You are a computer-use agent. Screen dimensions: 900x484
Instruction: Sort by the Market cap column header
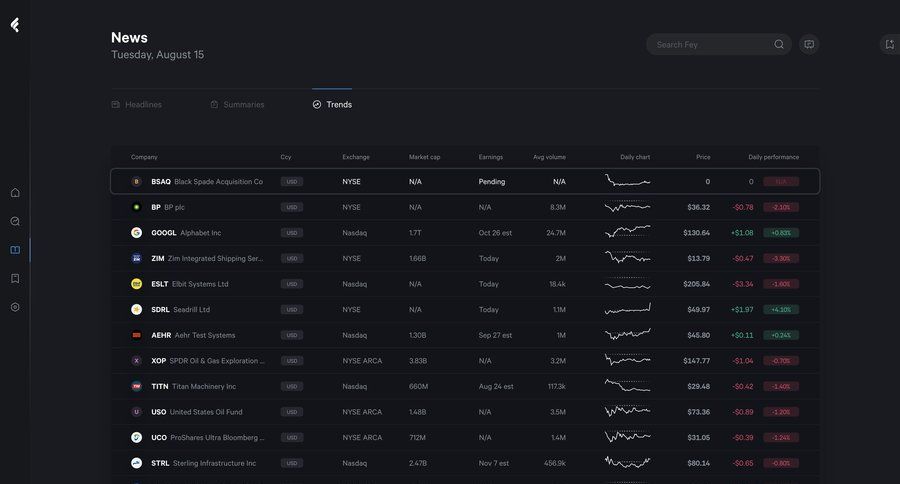pos(424,157)
